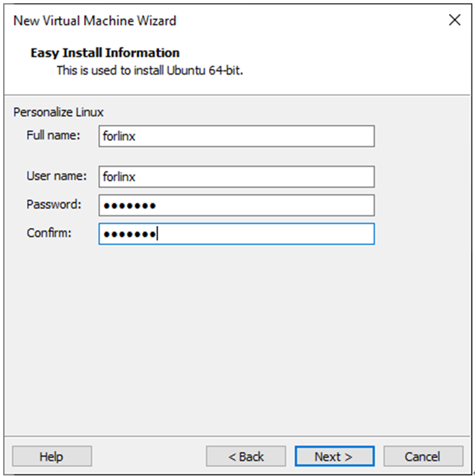Click the "User name:" label
Viewport: 475px width, 476px height.
pyautogui.click(x=56, y=176)
